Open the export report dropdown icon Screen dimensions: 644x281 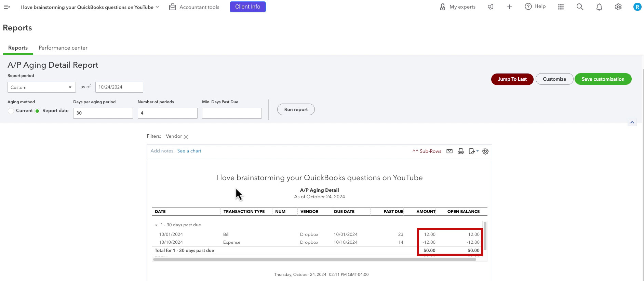click(x=473, y=151)
